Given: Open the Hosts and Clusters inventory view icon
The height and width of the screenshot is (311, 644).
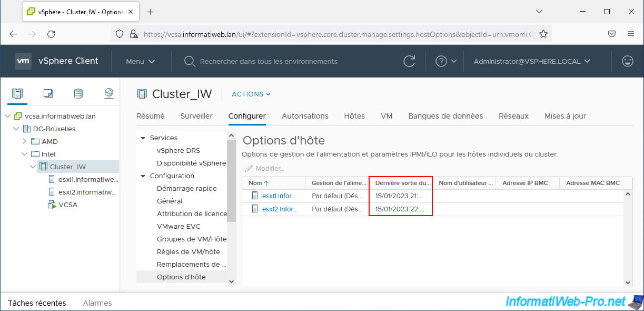Looking at the screenshot, I should (17, 94).
